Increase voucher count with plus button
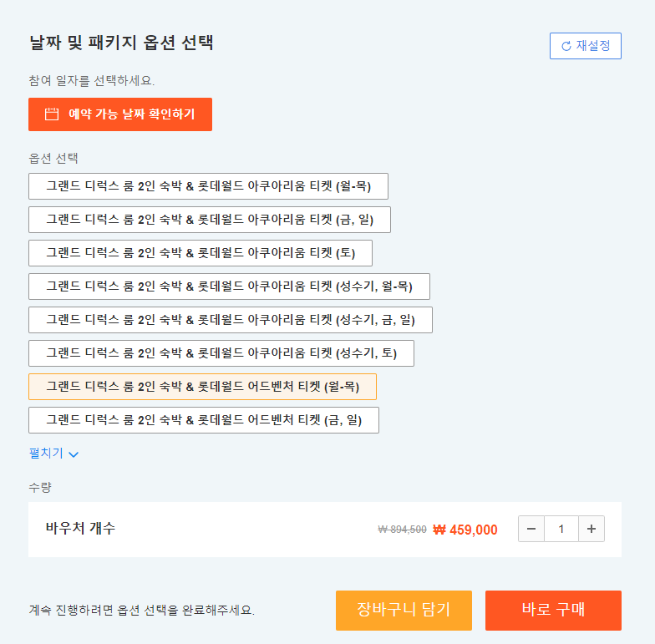 [592, 529]
